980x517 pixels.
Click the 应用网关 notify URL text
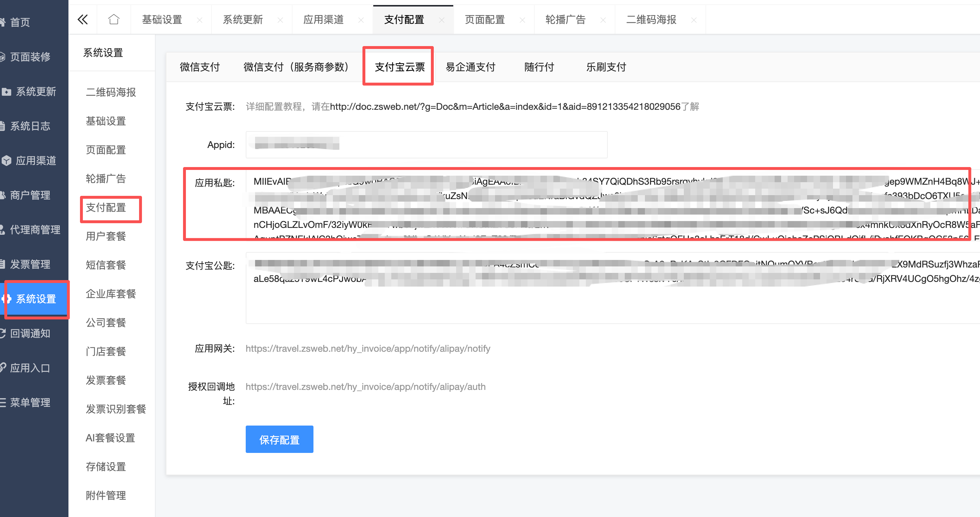(x=368, y=349)
